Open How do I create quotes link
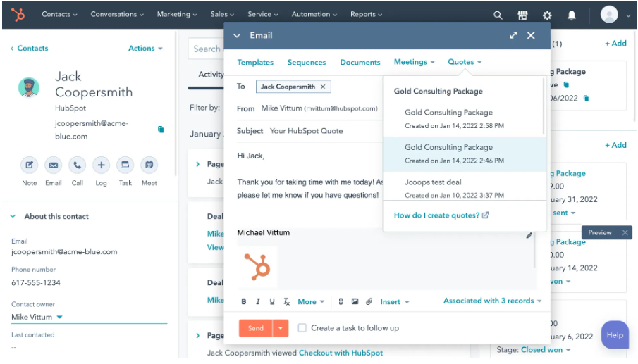Image resolution: width=638 pixels, height=364 pixels. (x=441, y=215)
